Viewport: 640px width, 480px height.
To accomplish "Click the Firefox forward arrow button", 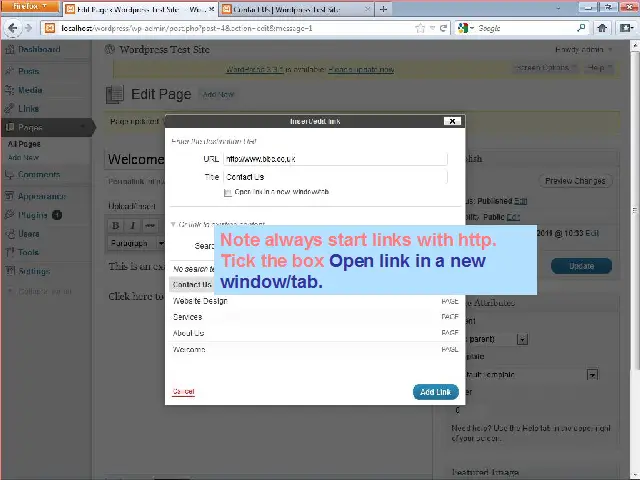I will [28, 28].
